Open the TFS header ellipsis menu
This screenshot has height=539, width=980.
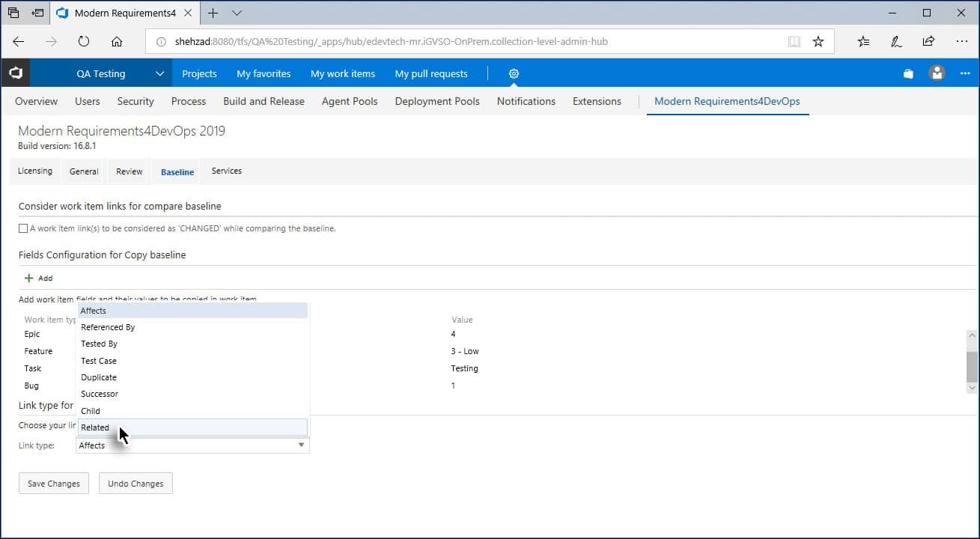click(965, 73)
